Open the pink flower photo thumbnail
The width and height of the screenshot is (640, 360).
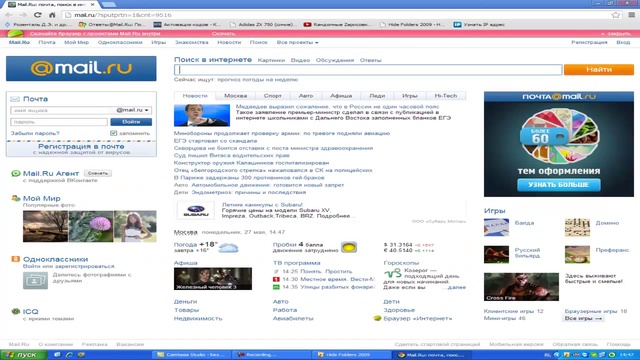(91, 226)
